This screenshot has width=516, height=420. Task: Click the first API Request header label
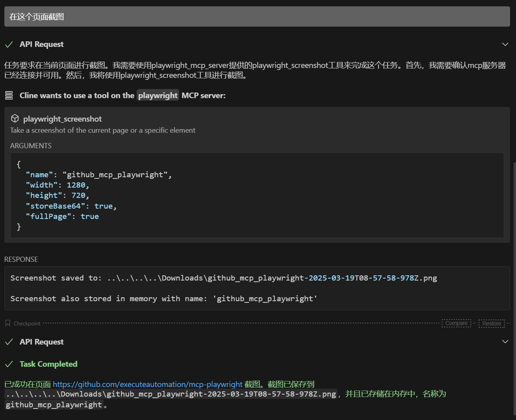tap(41, 45)
